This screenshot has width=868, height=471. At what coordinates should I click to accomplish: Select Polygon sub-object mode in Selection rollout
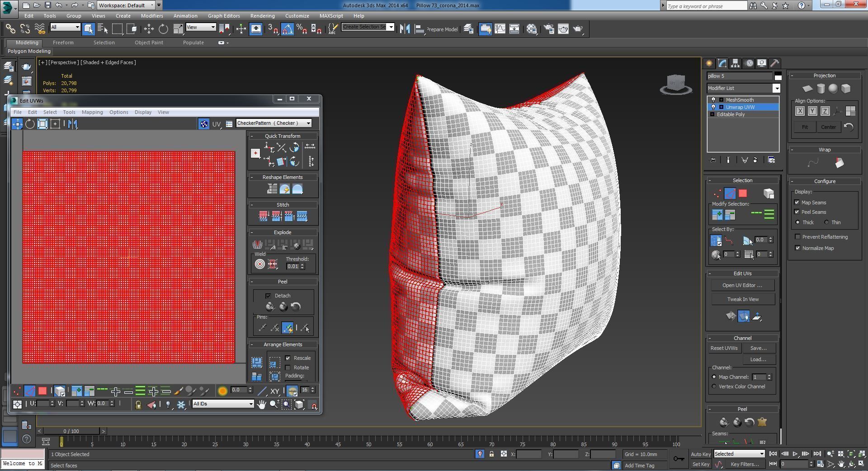click(742, 193)
